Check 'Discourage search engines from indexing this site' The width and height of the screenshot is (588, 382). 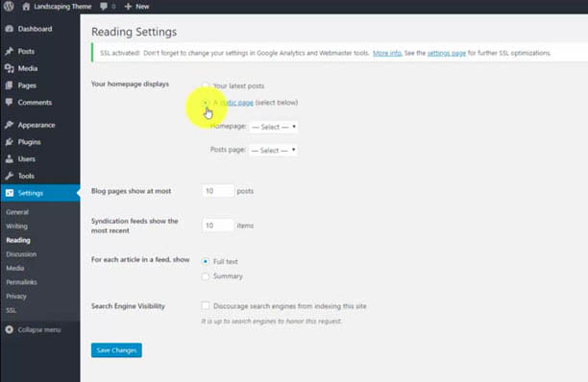pos(205,306)
